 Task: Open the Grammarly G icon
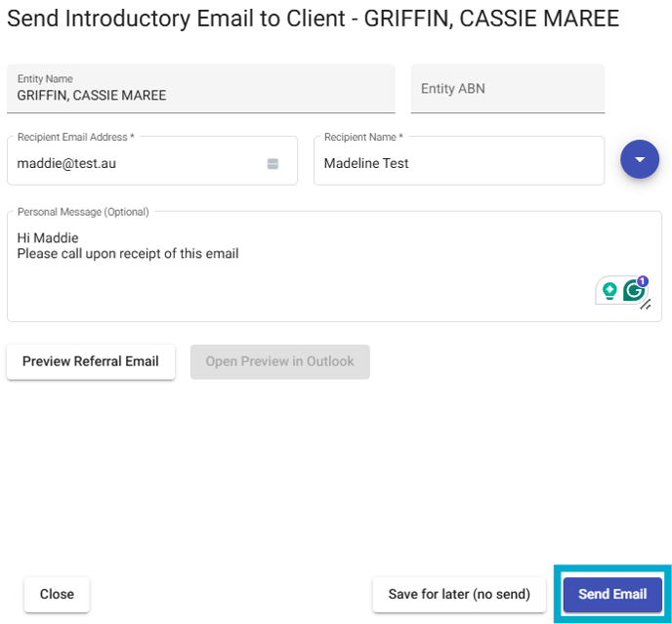[634, 291]
